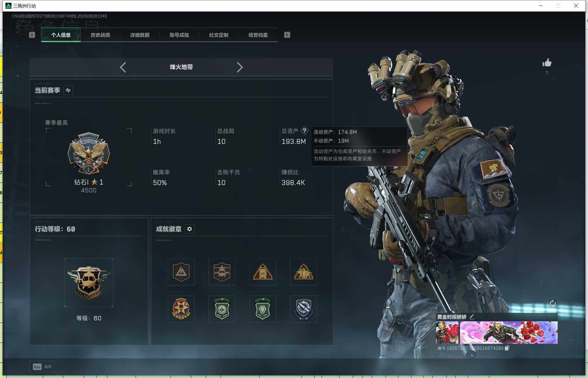Click the 不动资产：19M tooltip line
This screenshot has width=588, height=378.
(331, 141)
